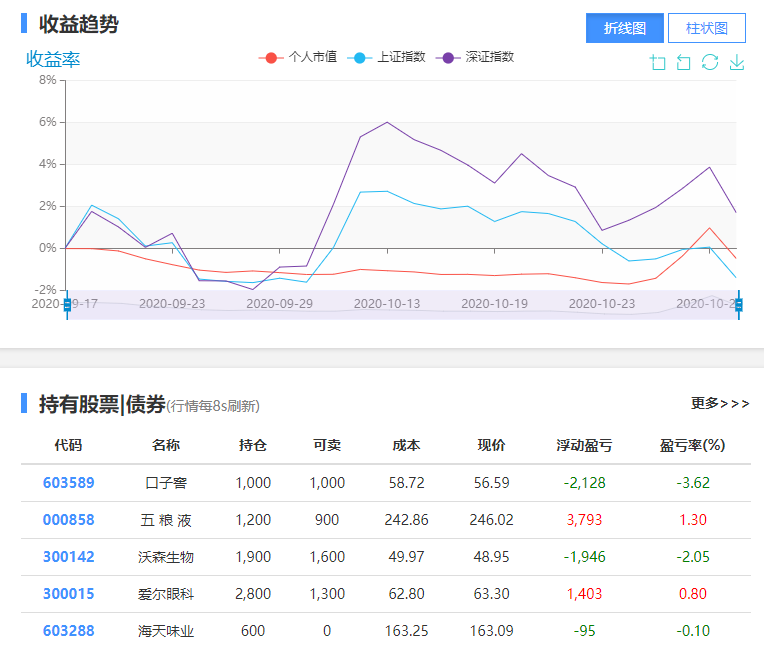764x671 pixels.
Task: Toggle 上证指数 series in legend
Action: (387, 57)
